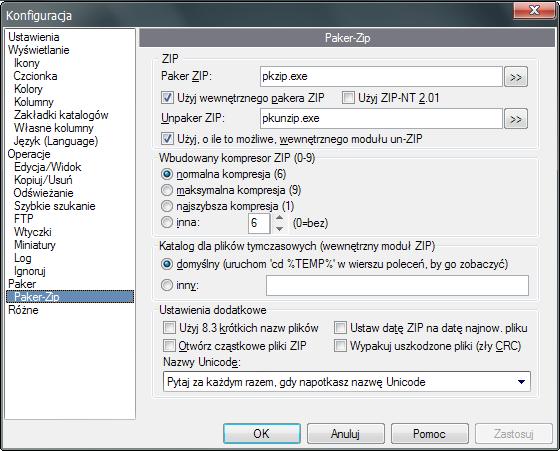Select the highlighted Paker-Zip tree item
Image resolution: width=560 pixels, height=451 pixels.
(70, 297)
